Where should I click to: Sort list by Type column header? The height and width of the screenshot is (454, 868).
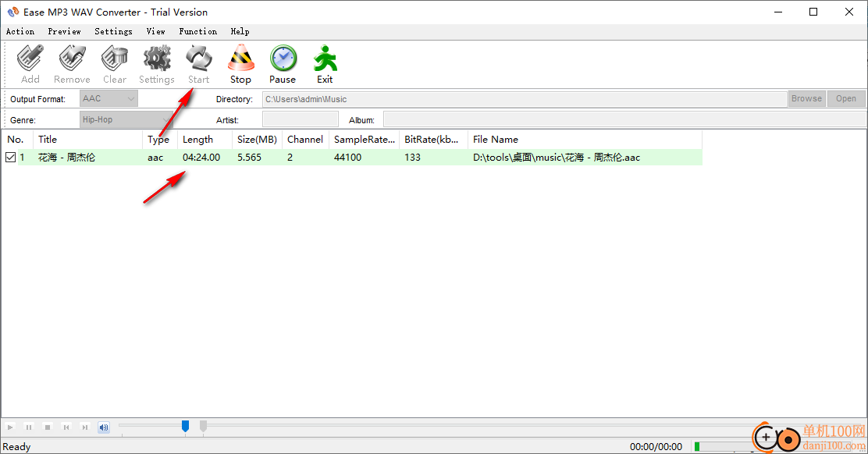(x=160, y=140)
